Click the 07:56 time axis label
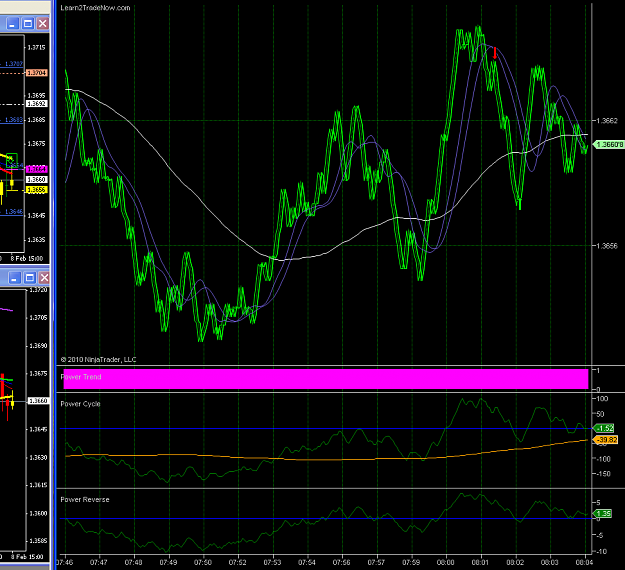Image resolution: width=625 pixels, height=570 pixels. coord(341,562)
